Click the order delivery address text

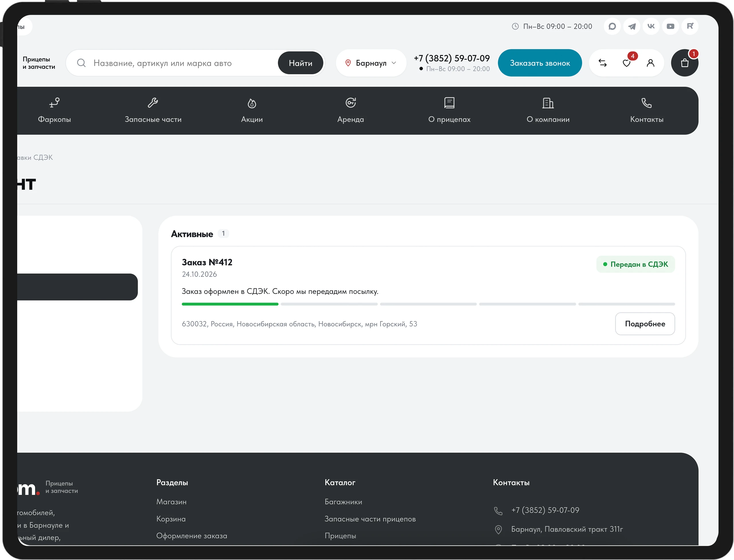(299, 324)
